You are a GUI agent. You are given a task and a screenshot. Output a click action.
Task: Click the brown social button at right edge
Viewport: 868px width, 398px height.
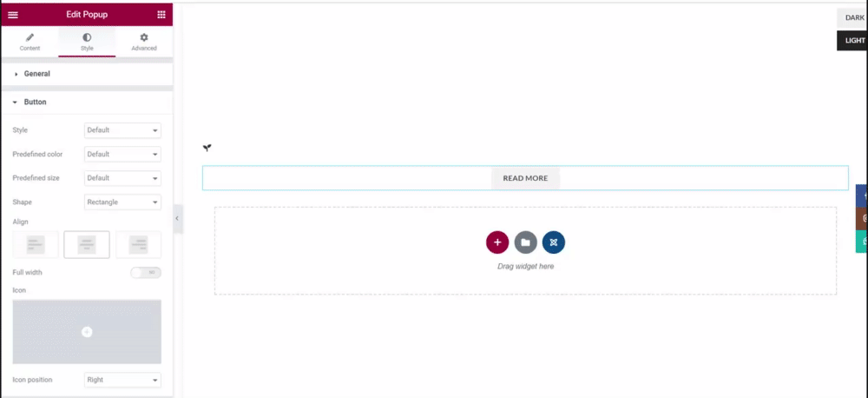coord(862,219)
